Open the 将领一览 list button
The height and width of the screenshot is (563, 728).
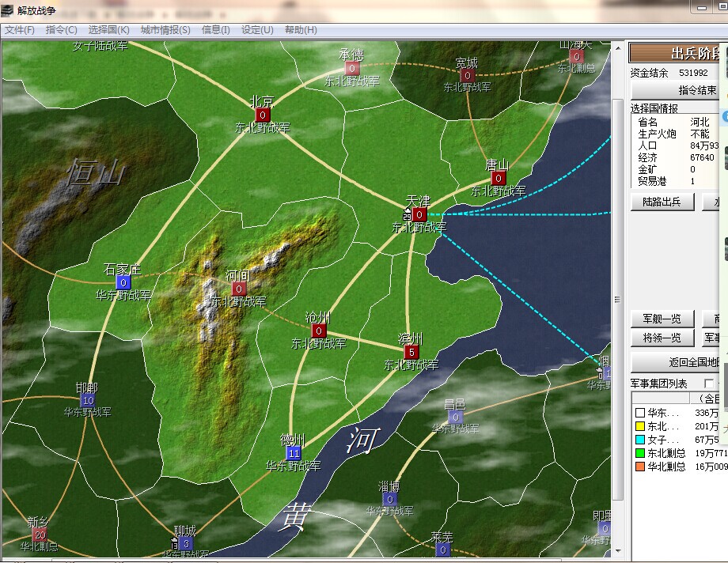click(x=662, y=338)
